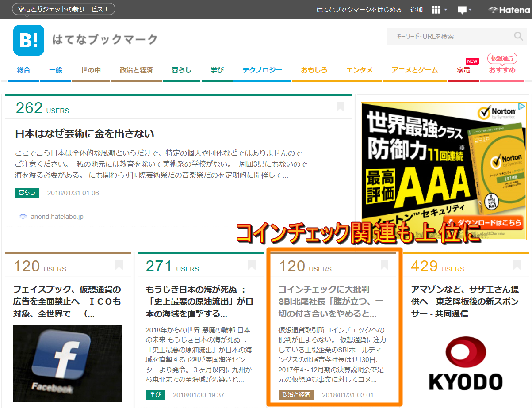Open the エンタメ tab
The image size is (532, 408).
click(x=359, y=70)
